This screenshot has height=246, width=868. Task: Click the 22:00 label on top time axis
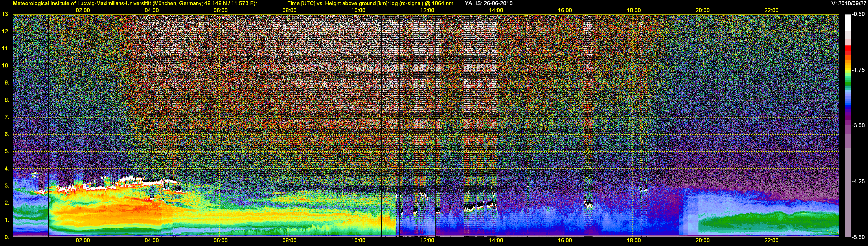click(772, 10)
